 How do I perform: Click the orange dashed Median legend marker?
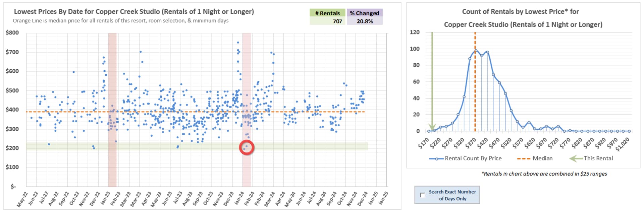click(x=524, y=159)
